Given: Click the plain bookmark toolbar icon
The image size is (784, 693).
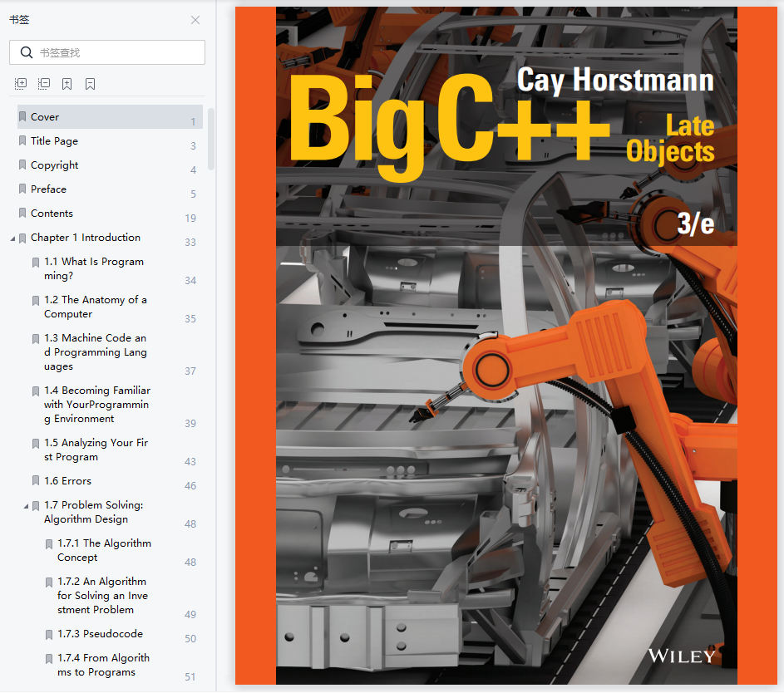Looking at the screenshot, I should tap(90, 83).
